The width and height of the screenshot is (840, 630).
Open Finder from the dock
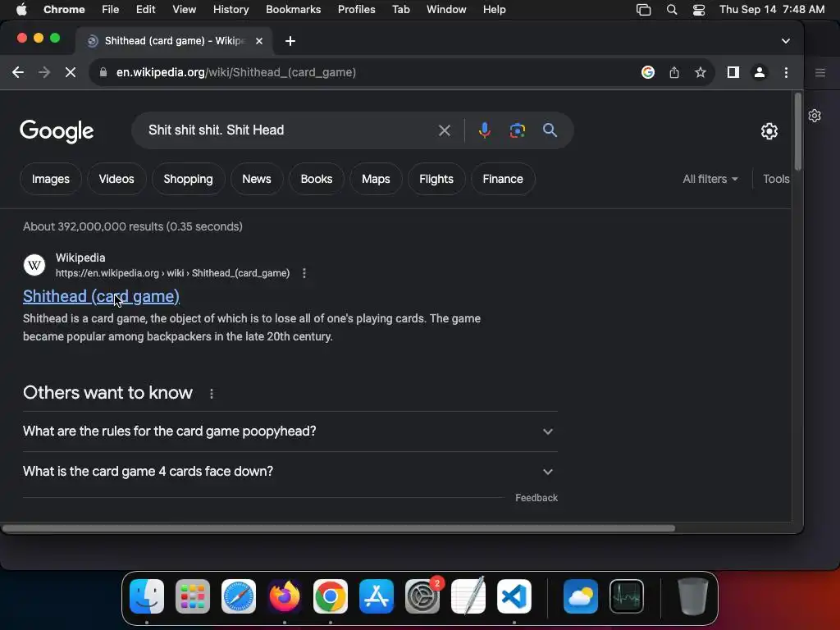pyautogui.click(x=146, y=596)
